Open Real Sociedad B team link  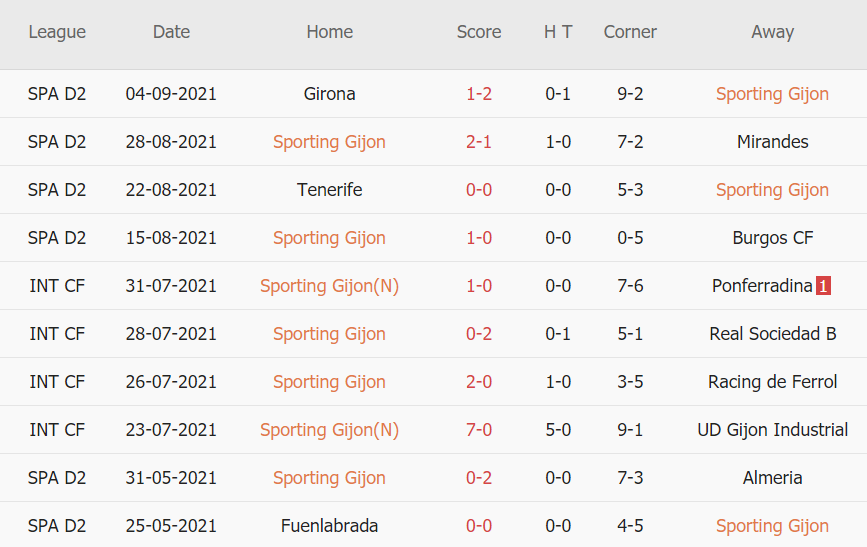[x=772, y=334]
